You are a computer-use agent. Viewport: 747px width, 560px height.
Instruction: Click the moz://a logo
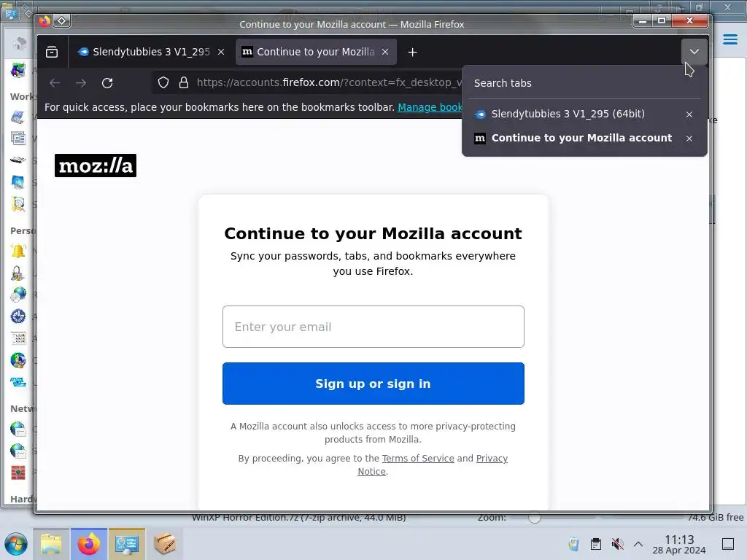coord(96,166)
